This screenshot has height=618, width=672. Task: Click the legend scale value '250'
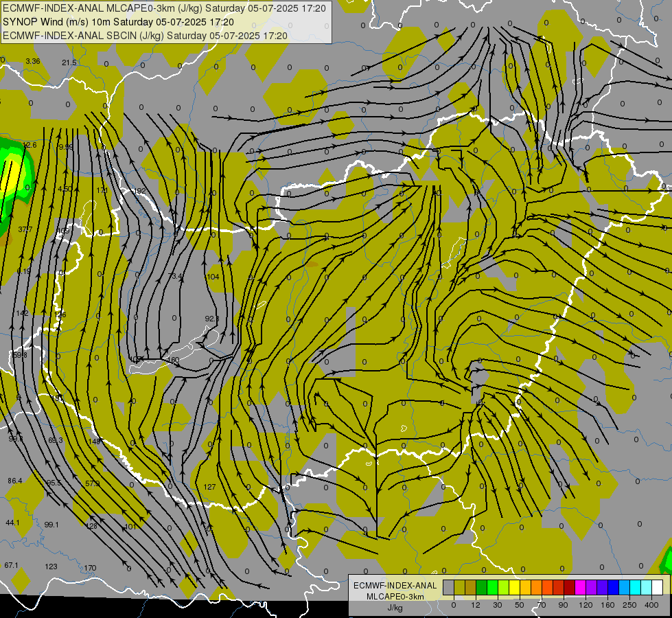tap(629, 605)
